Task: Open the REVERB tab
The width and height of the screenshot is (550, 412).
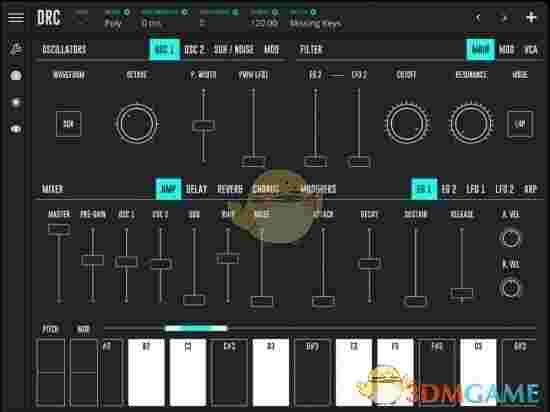Action: point(230,189)
